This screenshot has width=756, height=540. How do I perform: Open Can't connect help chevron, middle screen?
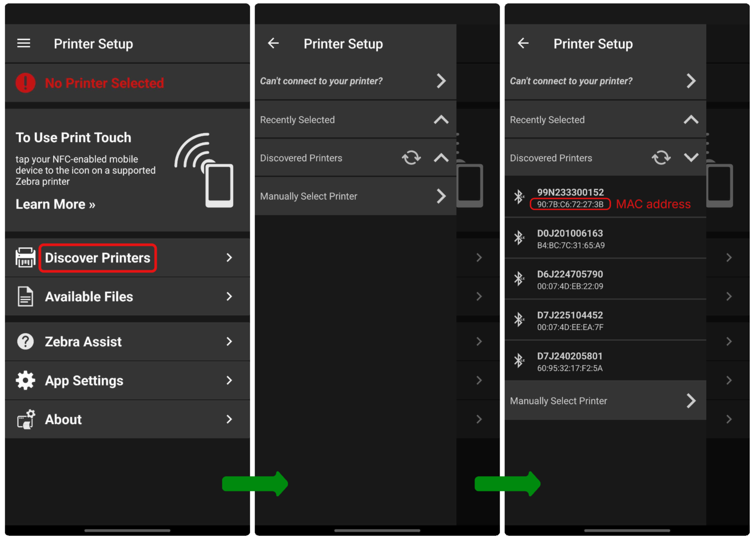(441, 81)
